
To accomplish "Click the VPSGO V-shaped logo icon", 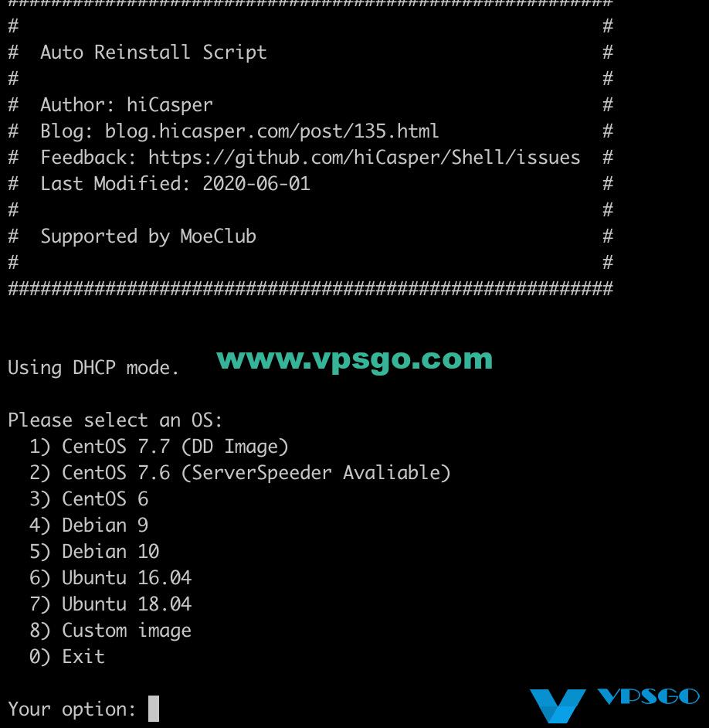I will pos(558,706).
